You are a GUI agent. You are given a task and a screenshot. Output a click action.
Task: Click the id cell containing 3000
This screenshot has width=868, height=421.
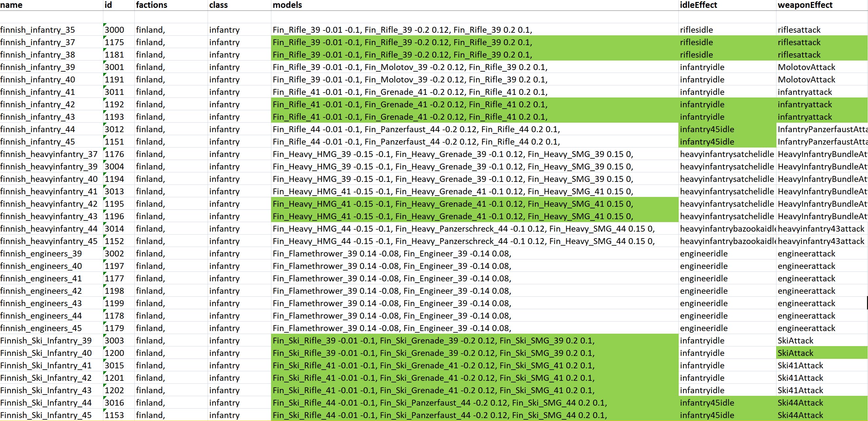click(x=114, y=30)
